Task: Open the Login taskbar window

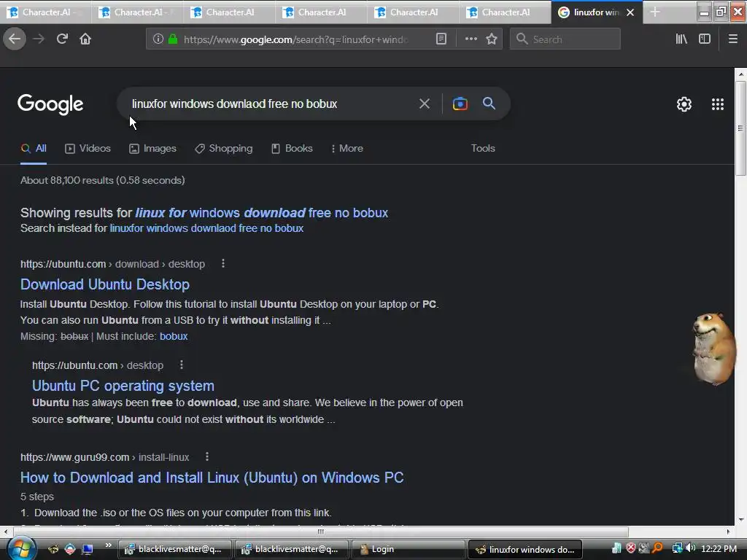Action: click(409, 549)
